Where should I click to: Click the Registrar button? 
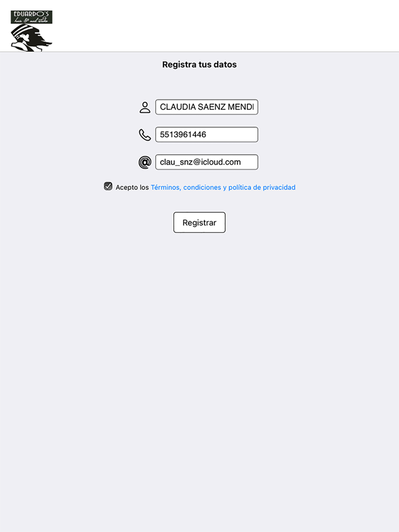pos(199,223)
